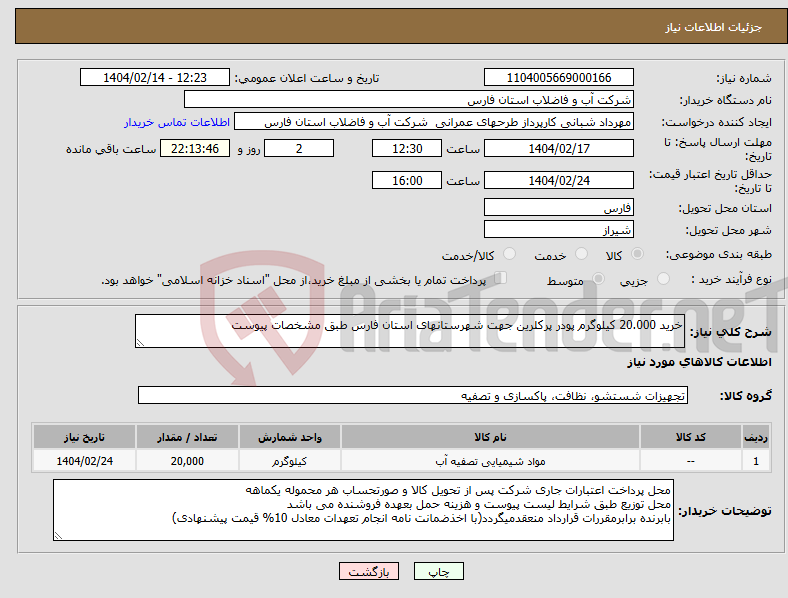Viewport: 788px width, 598px height.
Task: Click the item code cell showing --
Action: click(x=691, y=461)
